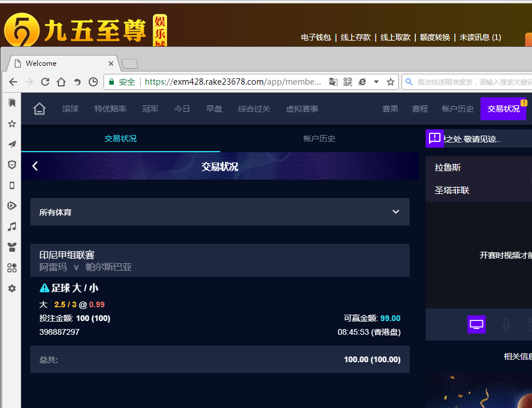
Task: Click the microphone audio commentary icon
Action: [x=506, y=324]
